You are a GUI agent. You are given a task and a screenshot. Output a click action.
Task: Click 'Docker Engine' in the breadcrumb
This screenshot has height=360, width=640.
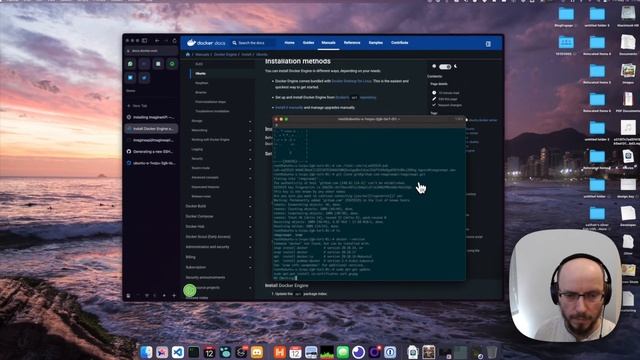pos(225,54)
